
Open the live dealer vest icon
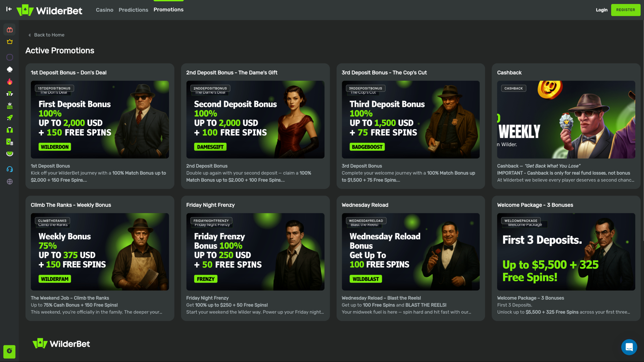point(10,130)
